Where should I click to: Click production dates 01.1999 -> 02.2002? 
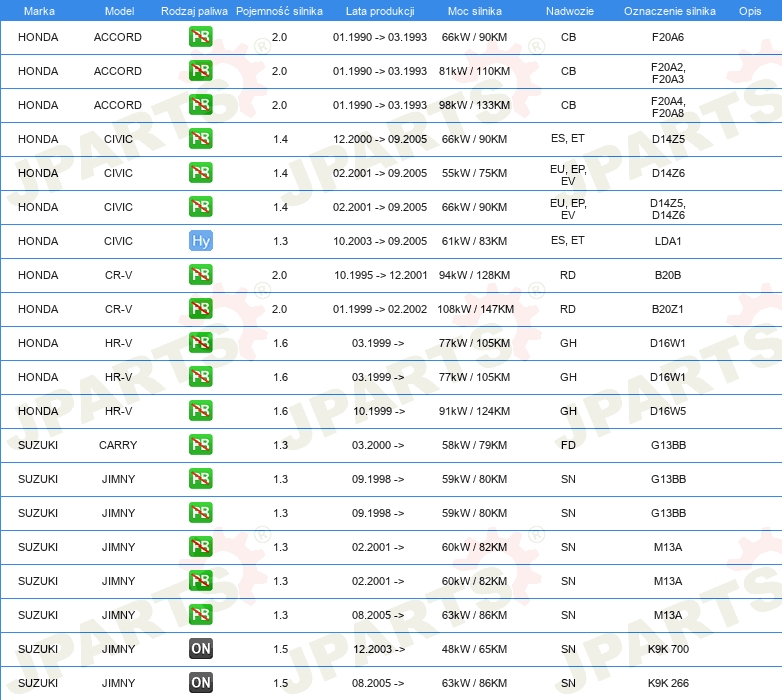(x=380, y=309)
